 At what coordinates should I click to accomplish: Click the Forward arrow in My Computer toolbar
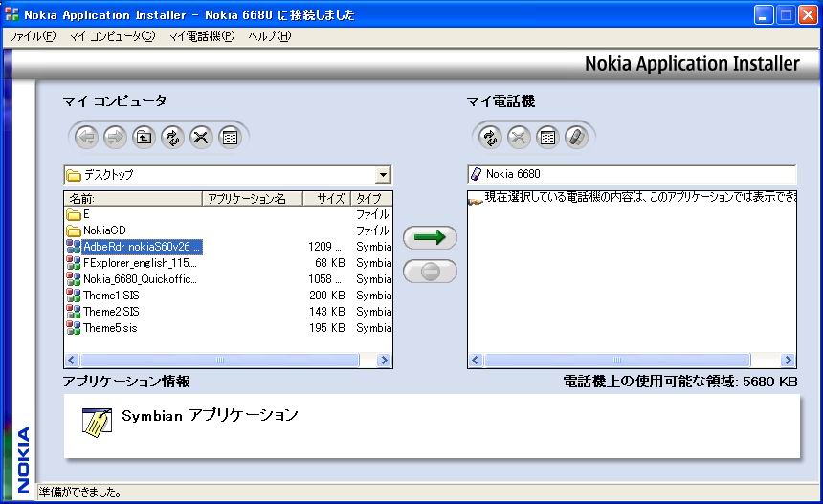(115, 138)
